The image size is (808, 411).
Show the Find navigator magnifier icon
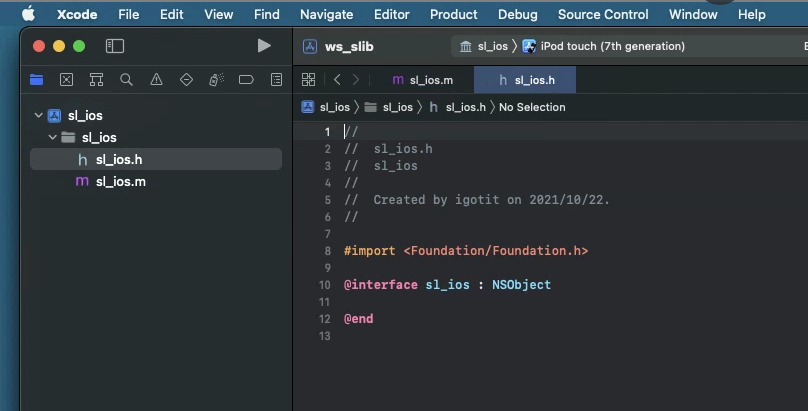[x=126, y=79]
